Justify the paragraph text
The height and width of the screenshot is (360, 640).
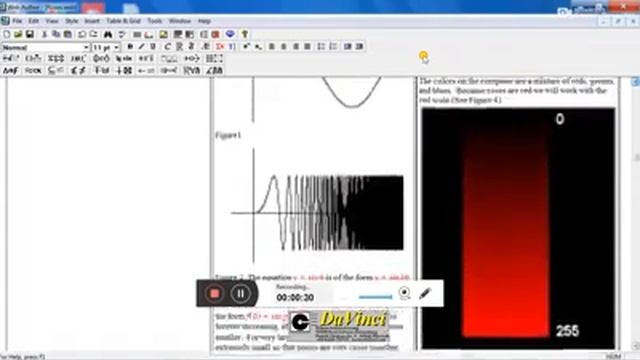pyautogui.click(x=307, y=47)
